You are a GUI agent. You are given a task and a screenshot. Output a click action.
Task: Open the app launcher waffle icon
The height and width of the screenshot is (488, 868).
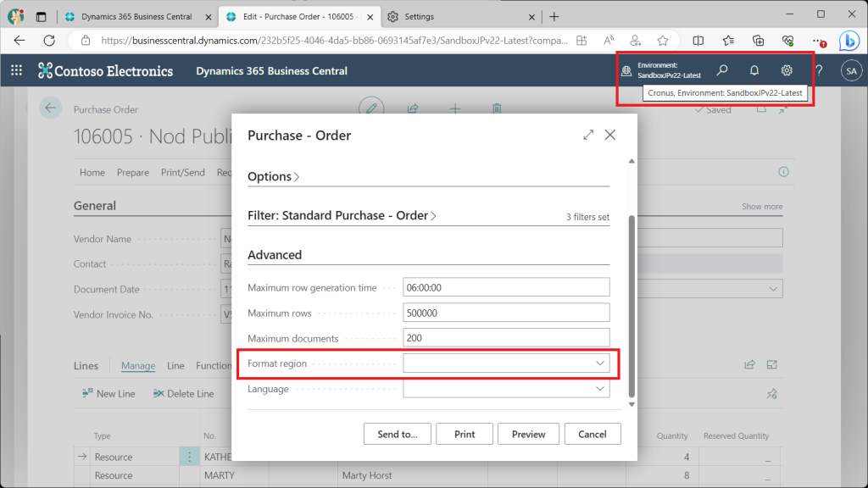(x=17, y=70)
